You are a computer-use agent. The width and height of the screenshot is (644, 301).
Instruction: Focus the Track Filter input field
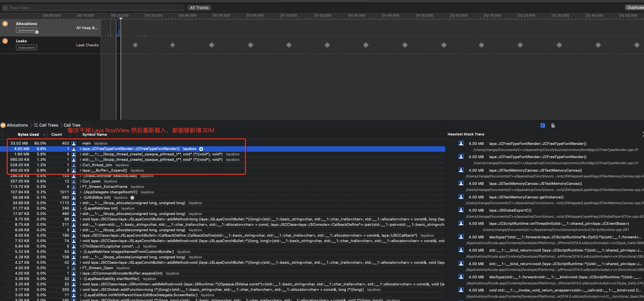coord(93,7)
